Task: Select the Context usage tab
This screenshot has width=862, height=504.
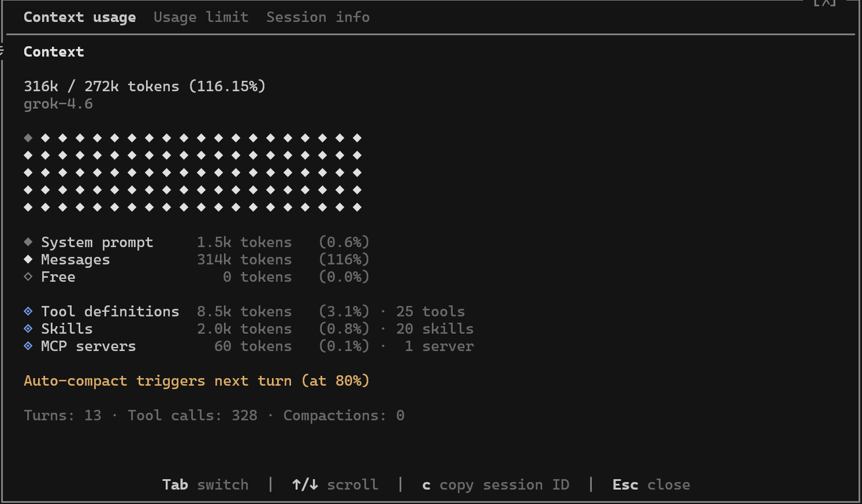Action: click(80, 17)
